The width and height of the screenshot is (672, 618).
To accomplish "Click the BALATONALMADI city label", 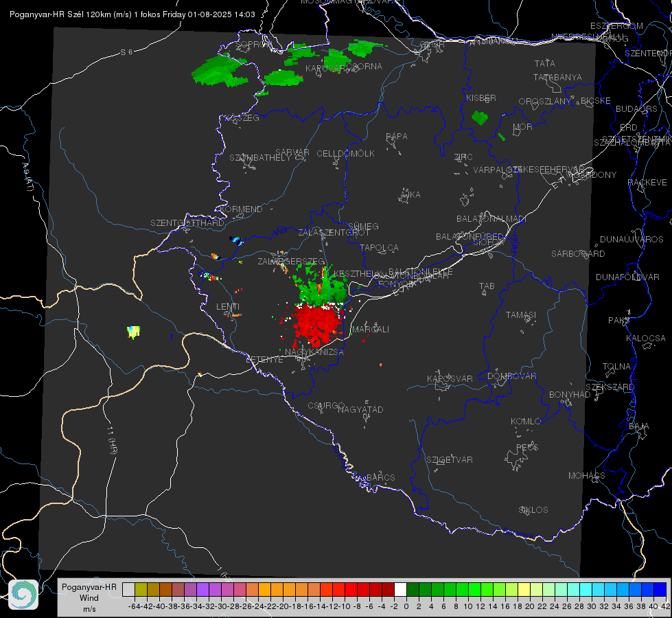I will click(x=491, y=219).
